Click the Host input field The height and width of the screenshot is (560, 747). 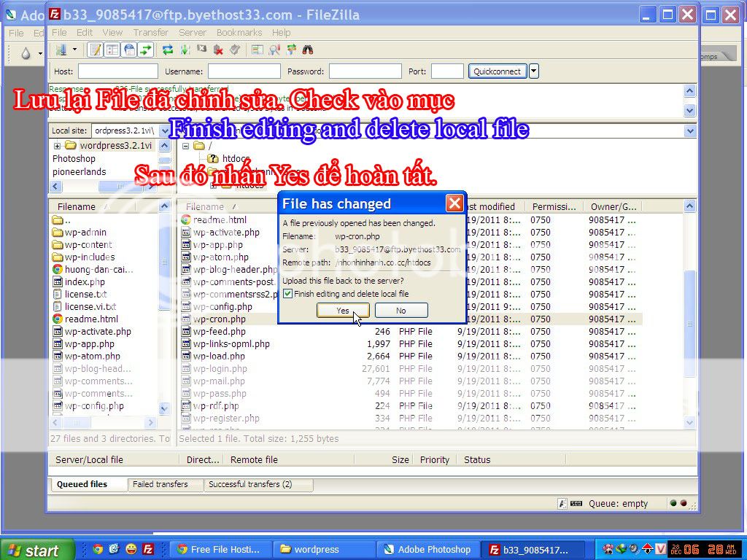point(118,71)
